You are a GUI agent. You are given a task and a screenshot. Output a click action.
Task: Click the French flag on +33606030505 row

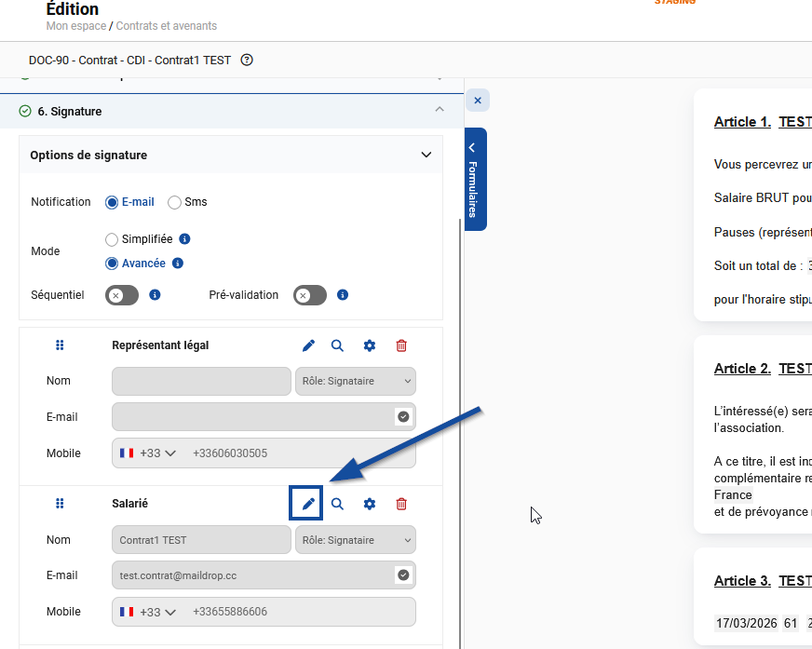point(127,453)
